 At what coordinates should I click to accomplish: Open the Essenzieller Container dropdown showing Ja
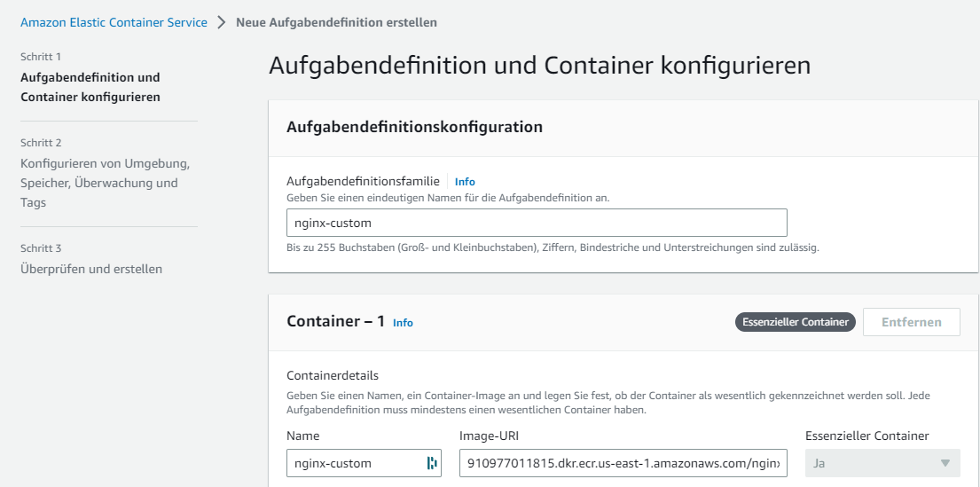tap(882, 463)
